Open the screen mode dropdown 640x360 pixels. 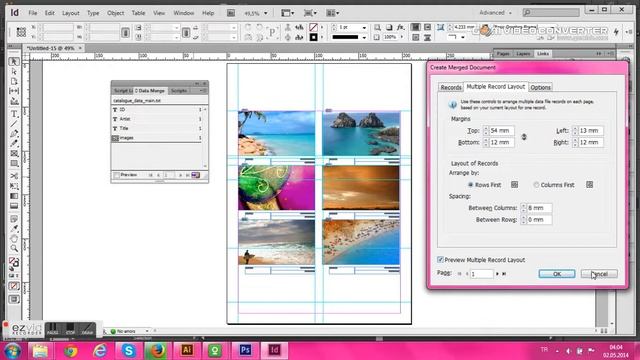pos(311,13)
